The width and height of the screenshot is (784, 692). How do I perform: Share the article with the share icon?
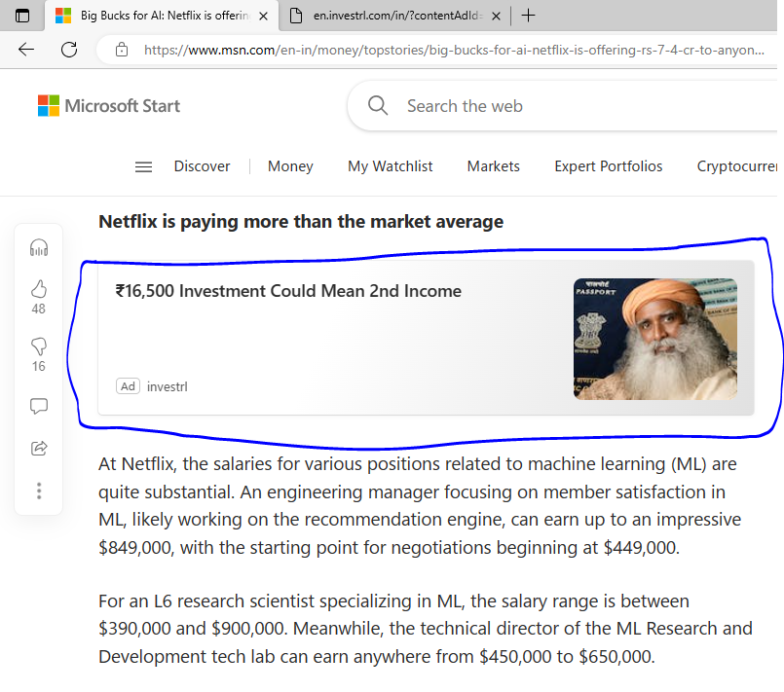[39, 448]
